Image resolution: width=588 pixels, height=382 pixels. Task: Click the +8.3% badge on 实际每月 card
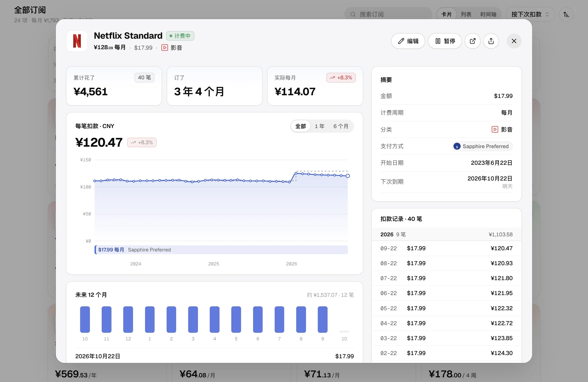[x=341, y=78]
